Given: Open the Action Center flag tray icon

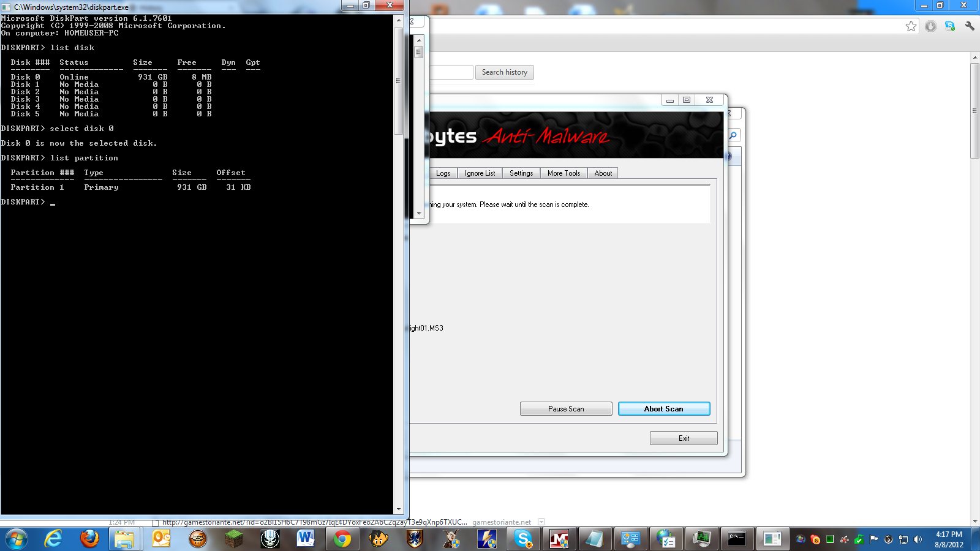Looking at the screenshot, I should pyautogui.click(x=874, y=539).
